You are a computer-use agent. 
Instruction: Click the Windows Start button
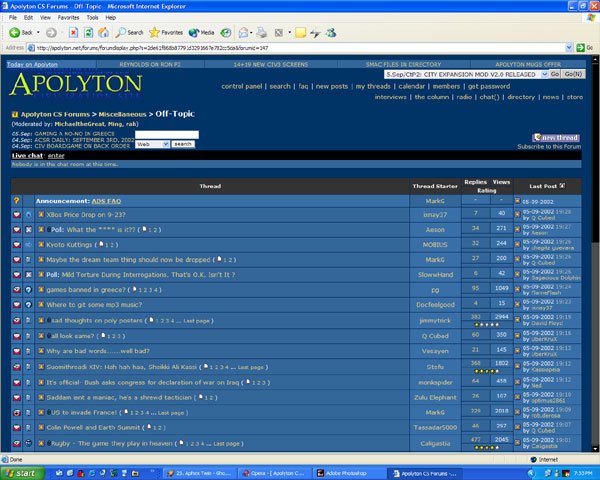[x=22, y=472]
